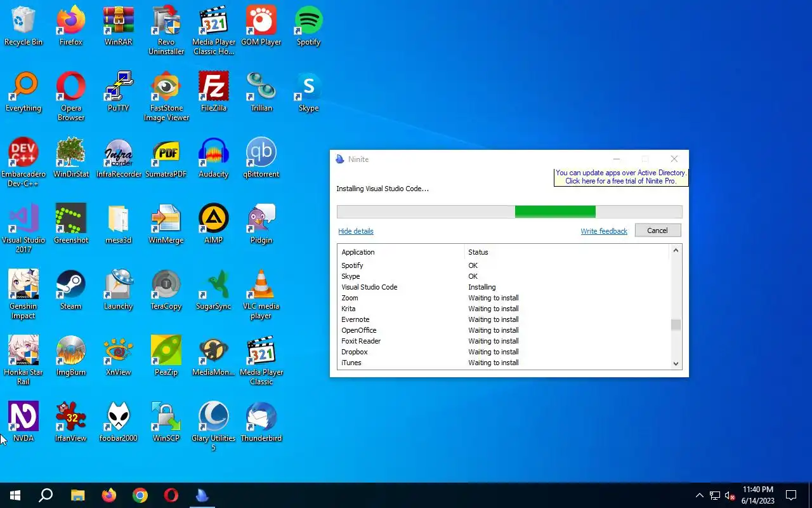Select the Firefox desktop shortcut

71,27
